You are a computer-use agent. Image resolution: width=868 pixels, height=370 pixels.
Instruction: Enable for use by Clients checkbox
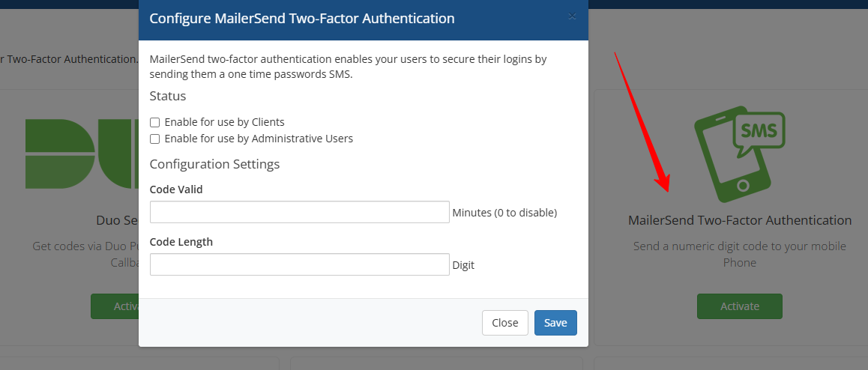click(155, 122)
